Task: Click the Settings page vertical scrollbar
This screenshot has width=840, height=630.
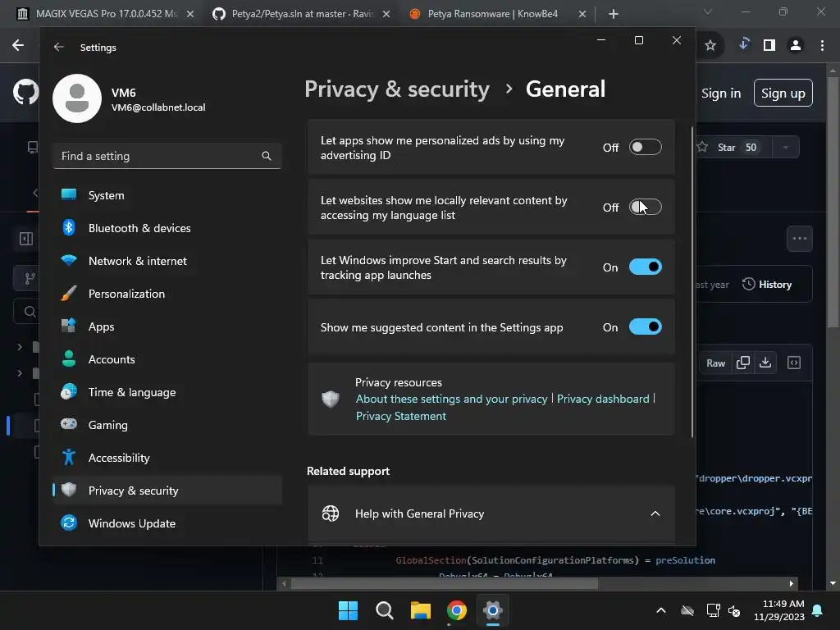Action: pyautogui.click(x=692, y=282)
